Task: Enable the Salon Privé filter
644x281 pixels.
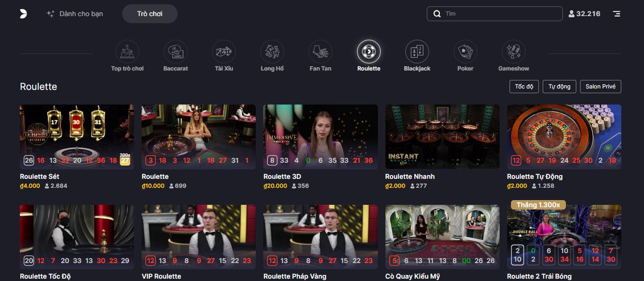Action: (x=600, y=87)
